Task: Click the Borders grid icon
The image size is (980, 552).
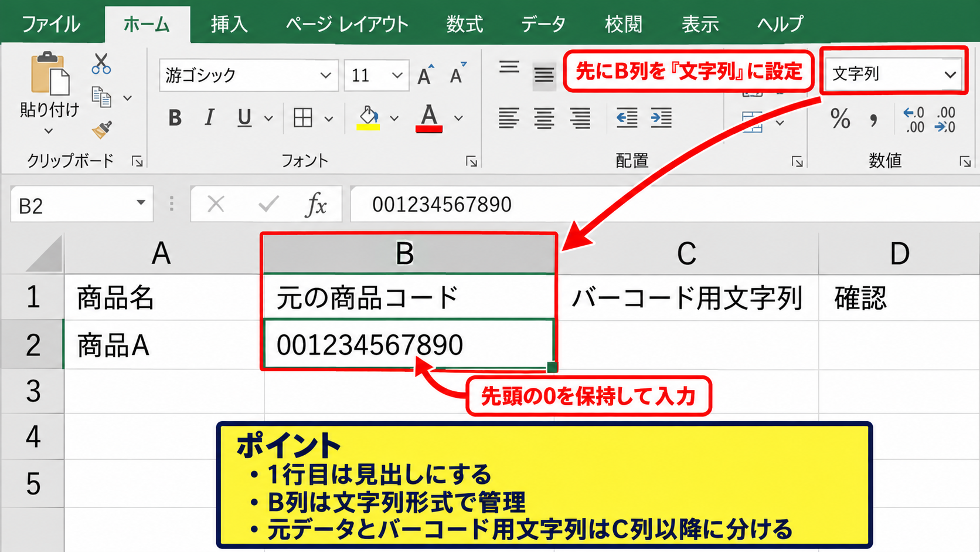Action: coord(302,118)
